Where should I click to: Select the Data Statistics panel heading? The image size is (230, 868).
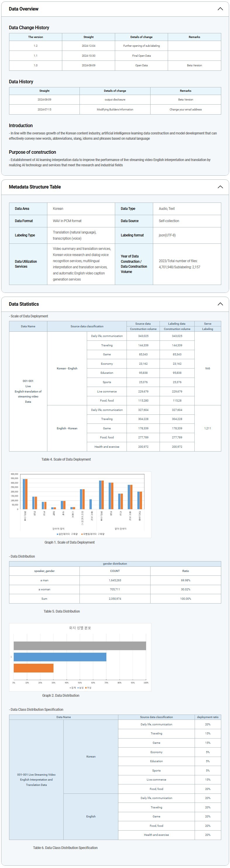click(24, 304)
